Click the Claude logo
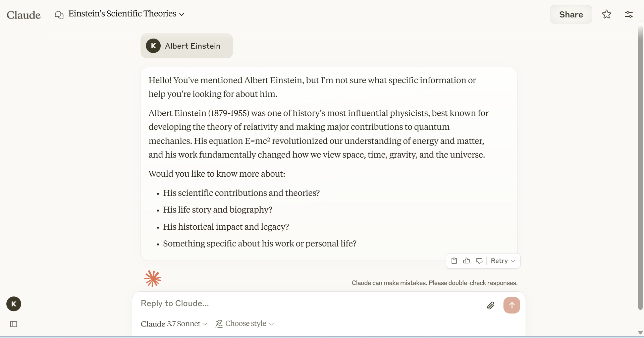This screenshot has width=644, height=338. pyautogui.click(x=24, y=15)
